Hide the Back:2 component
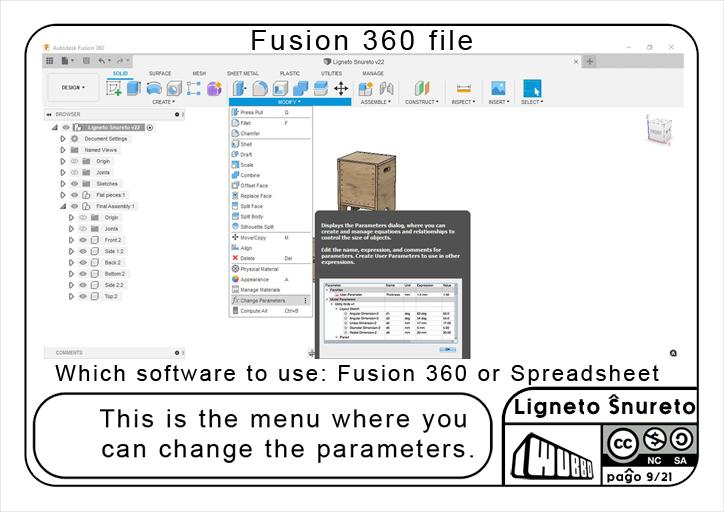This screenshot has width=724, height=512. point(83,262)
